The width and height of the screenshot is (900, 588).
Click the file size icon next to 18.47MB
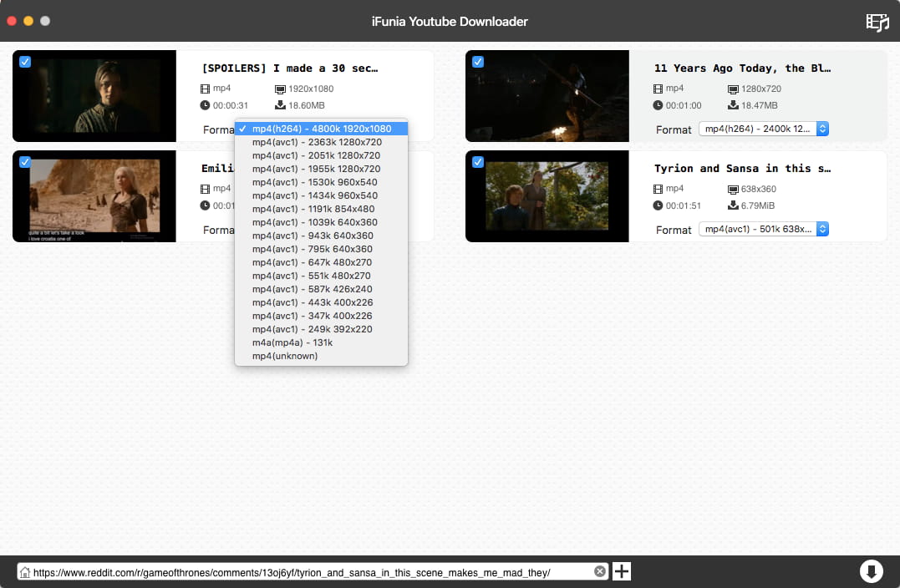[x=733, y=105]
